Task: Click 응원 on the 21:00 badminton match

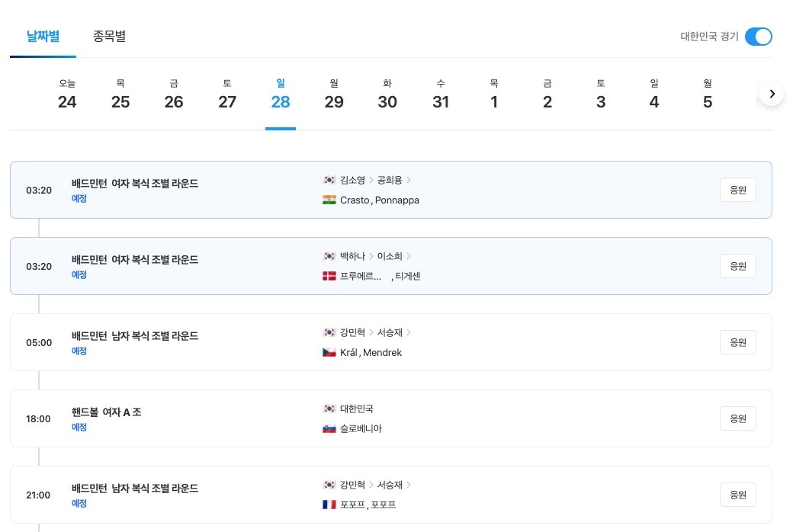Action: [x=737, y=495]
